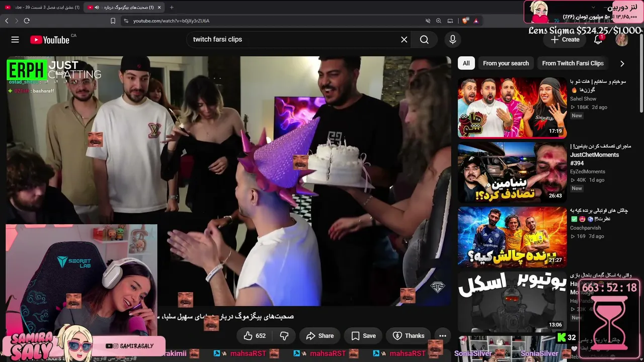Click the magnifier search button

424,40
